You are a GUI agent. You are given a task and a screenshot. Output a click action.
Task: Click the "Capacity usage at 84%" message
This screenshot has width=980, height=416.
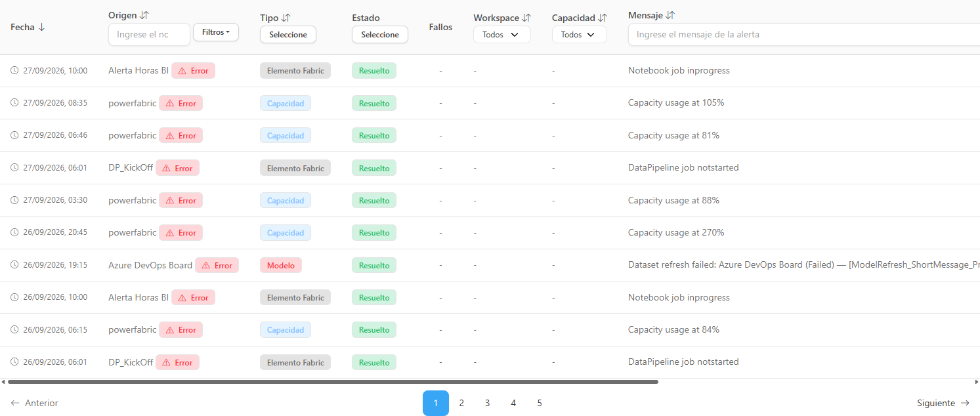673,330
